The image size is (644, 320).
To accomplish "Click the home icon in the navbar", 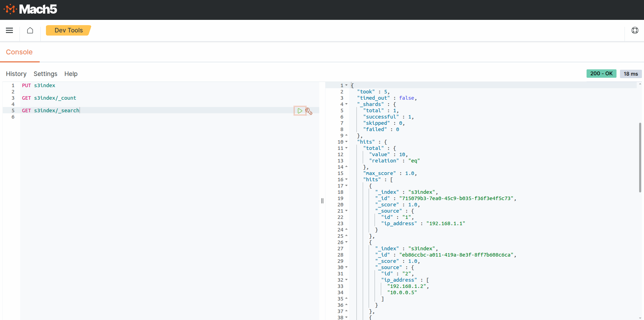I will pos(30,30).
